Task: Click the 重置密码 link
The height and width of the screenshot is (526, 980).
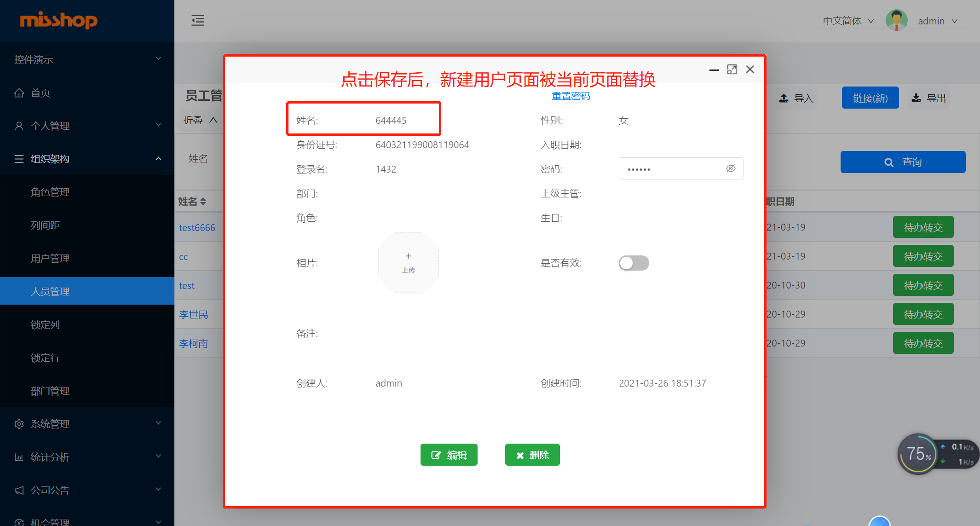Action: click(x=571, y=96)
